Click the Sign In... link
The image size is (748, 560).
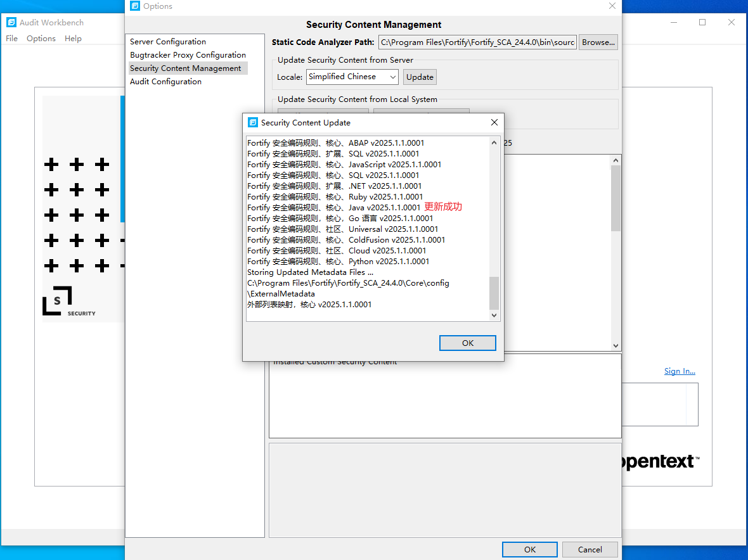(x=680, y=371)
